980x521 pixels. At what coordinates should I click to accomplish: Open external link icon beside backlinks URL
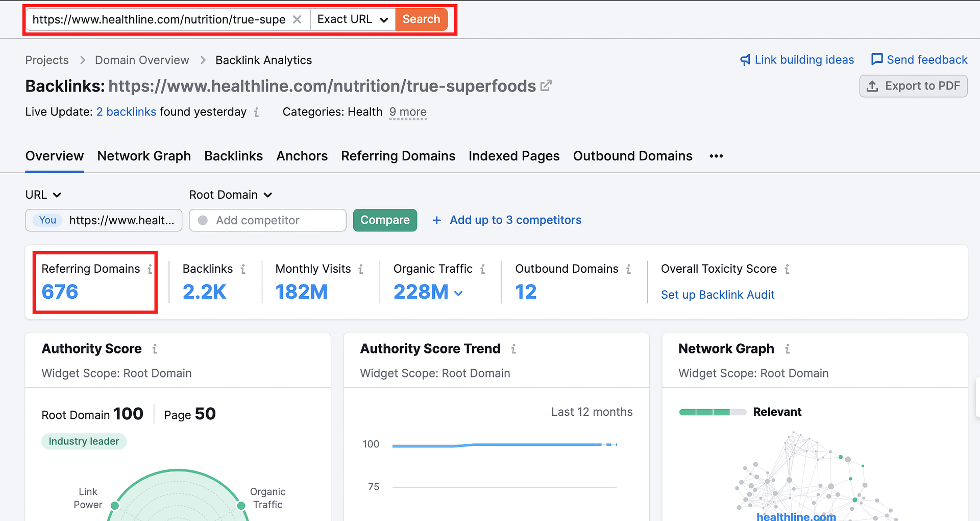[x=546, y=86]
